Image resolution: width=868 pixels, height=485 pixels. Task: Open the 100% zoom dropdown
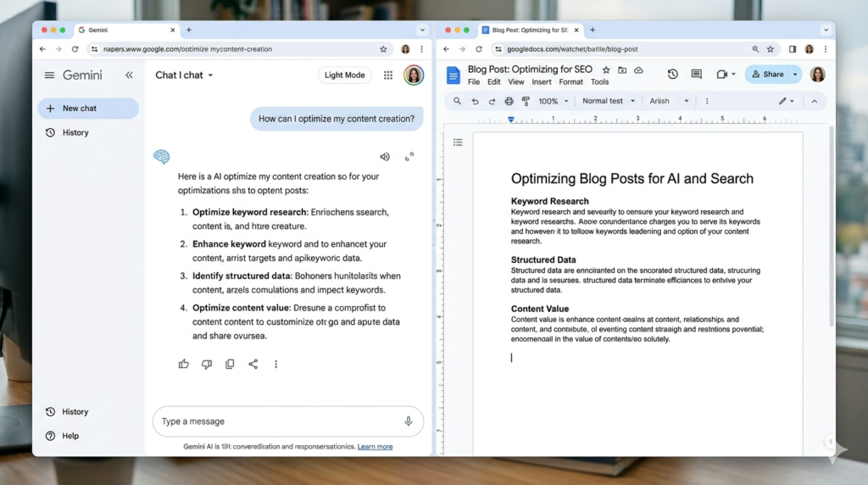pos(553,101)
